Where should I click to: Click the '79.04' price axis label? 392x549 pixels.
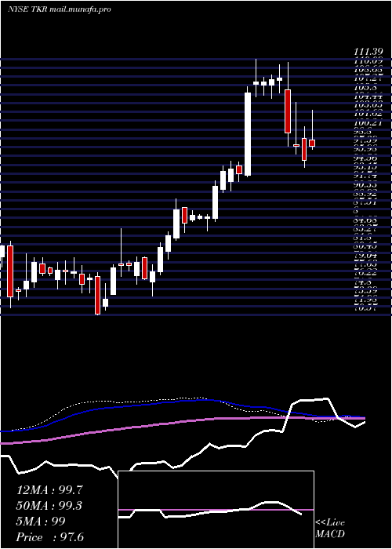coord(367,256)
